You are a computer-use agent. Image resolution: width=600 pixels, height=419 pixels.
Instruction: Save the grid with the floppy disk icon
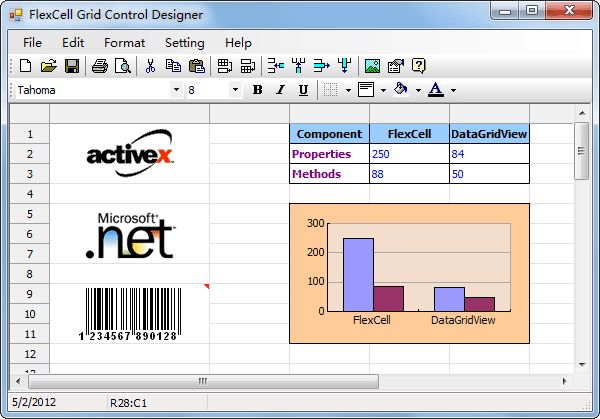tap(72, 67)
